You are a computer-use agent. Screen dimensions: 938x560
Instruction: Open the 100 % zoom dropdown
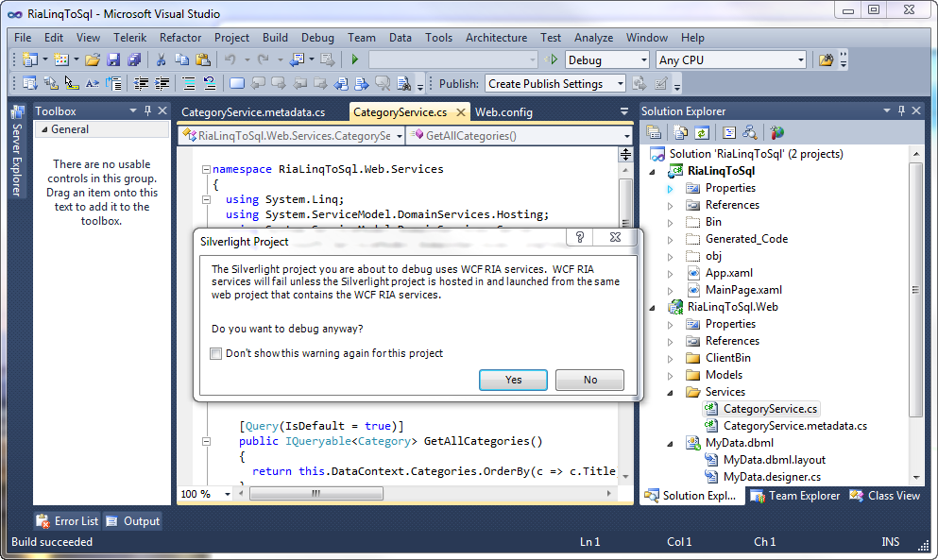click(x=228, y=494)
